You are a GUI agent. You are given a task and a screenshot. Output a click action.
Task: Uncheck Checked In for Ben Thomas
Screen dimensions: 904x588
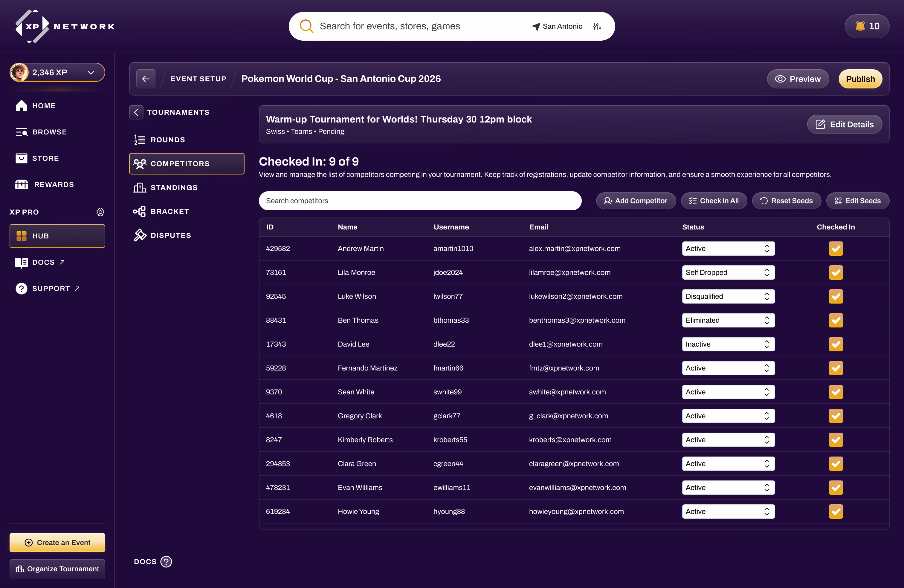click(836, 320)
